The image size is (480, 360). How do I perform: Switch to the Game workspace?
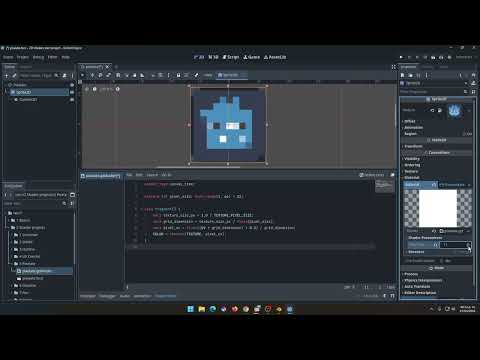point(252,57)
